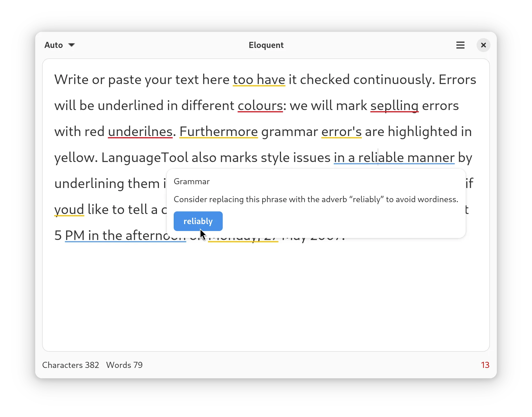Viewport: 532px width, 417px height.
Task: Apply the "reliably" suggestion
Action: point(198,221)
